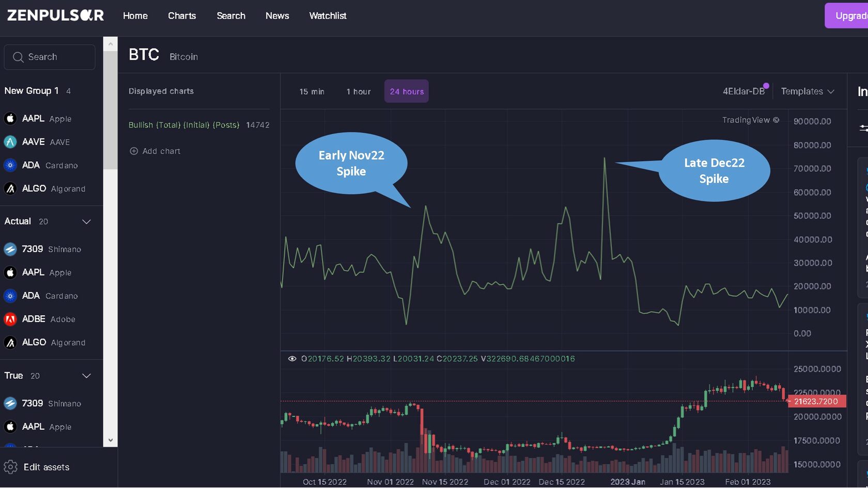Click the Add chart plus icon
The width and height of the screenshot is (868, 488).
tap(134, 151)
